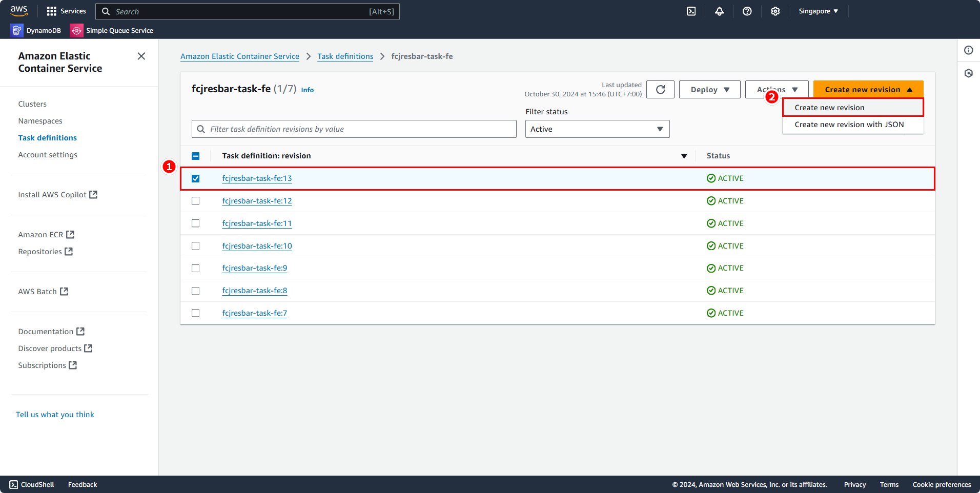
Task: Expand the Deploy dropdown button
Action: pyautogui.click(x=709, y=90)
